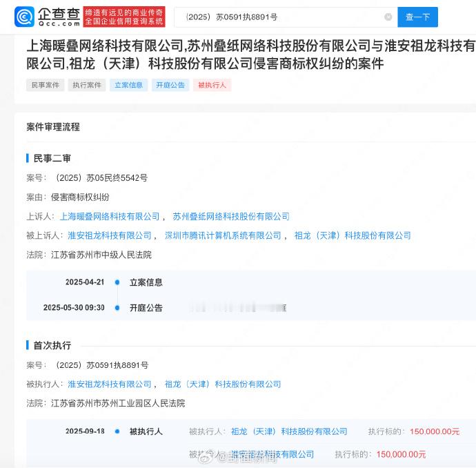Click the 立案信息 timeline label

146,282
